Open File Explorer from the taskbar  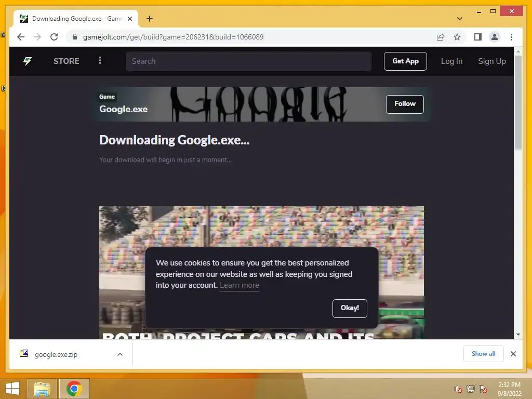42,389
